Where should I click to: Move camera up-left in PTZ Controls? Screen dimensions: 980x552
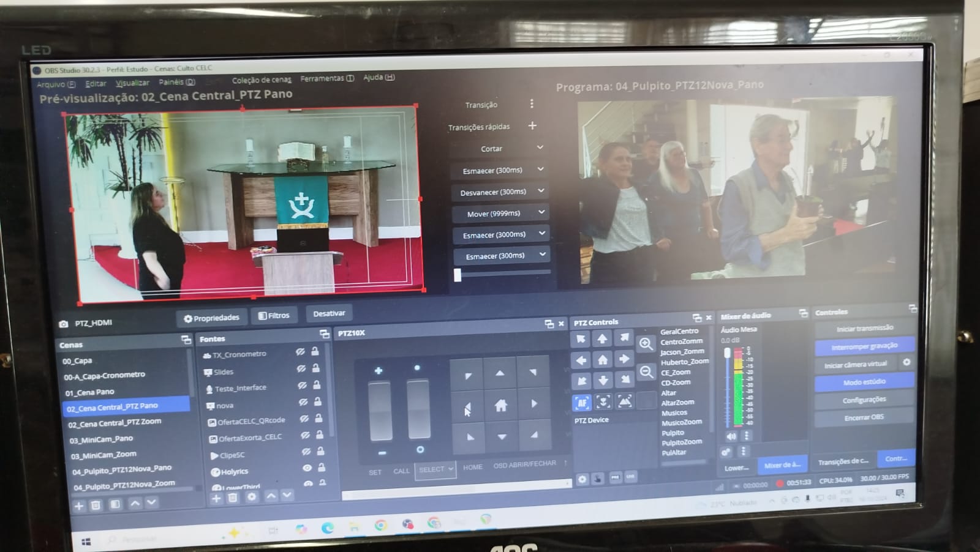coord(581,338)
